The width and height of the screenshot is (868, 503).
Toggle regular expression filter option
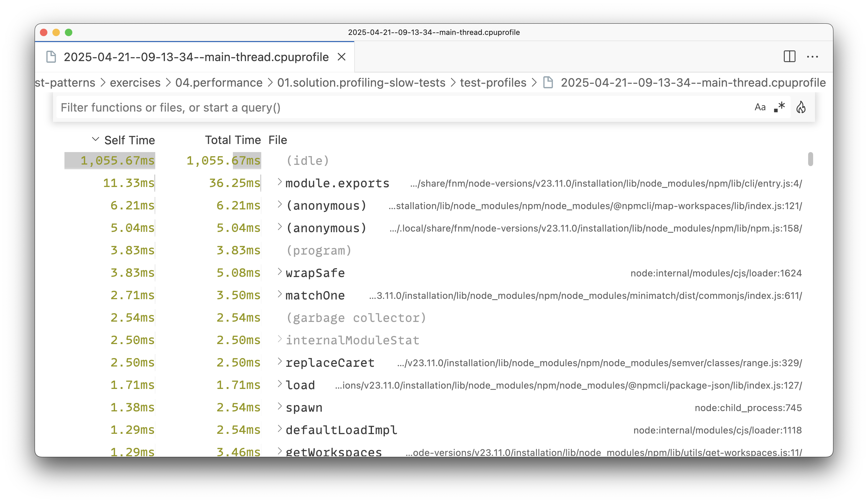(779, 107)
